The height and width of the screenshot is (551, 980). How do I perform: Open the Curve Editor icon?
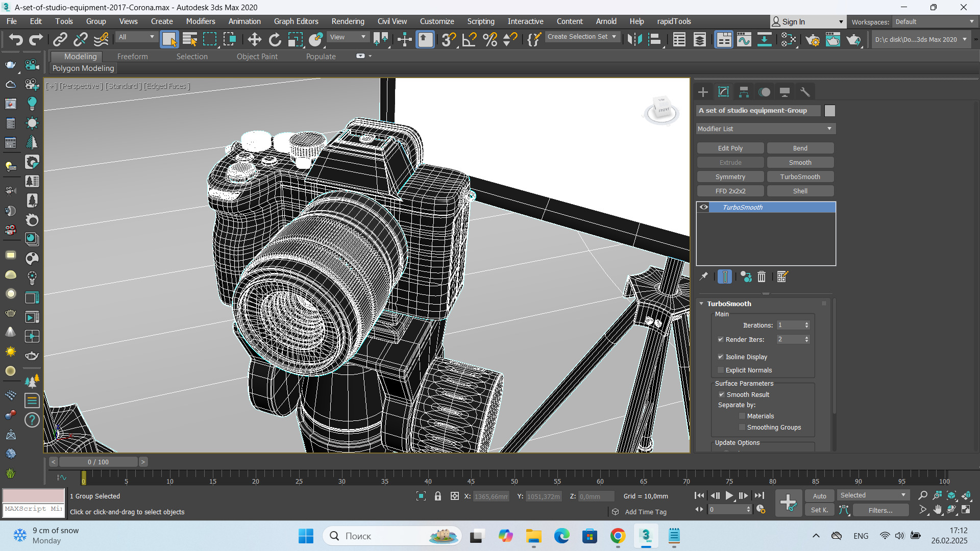tap(744, 39)
